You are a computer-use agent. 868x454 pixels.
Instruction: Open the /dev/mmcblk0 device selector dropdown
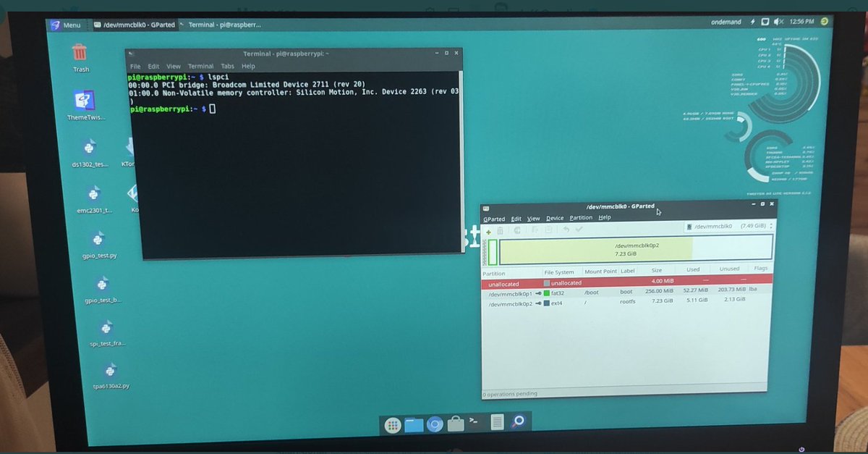pyautogui.click(x=729, y=226)
